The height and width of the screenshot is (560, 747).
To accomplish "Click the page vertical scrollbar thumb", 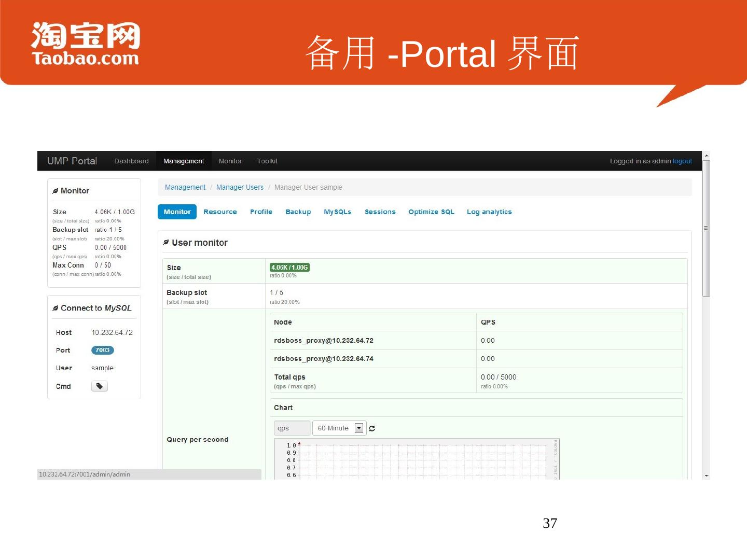I will pyautogui.click(x=706, y=228).
